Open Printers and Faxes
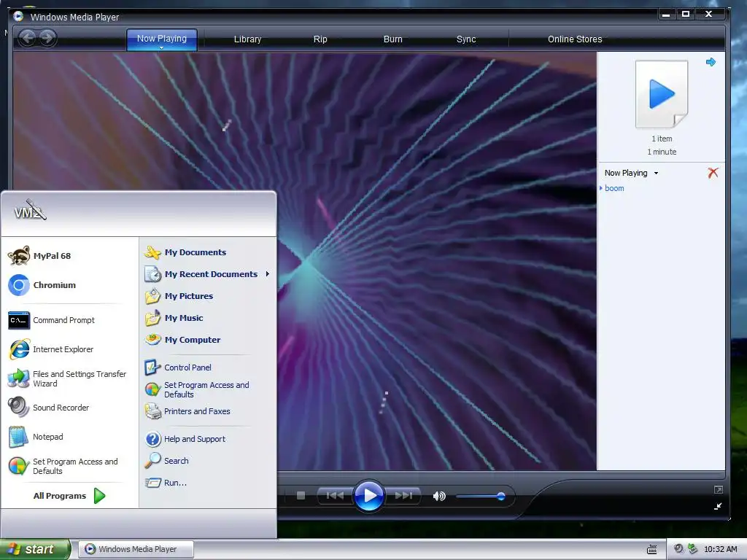 pyautogui.click(x=208, y=411)
